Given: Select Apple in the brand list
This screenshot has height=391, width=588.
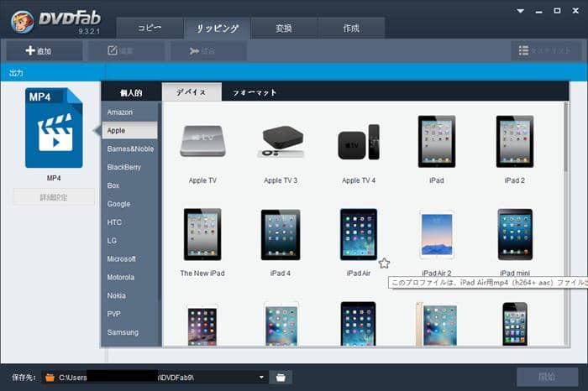Looking at the screenshot, I should pyautogui.click(x=129, y=130).
